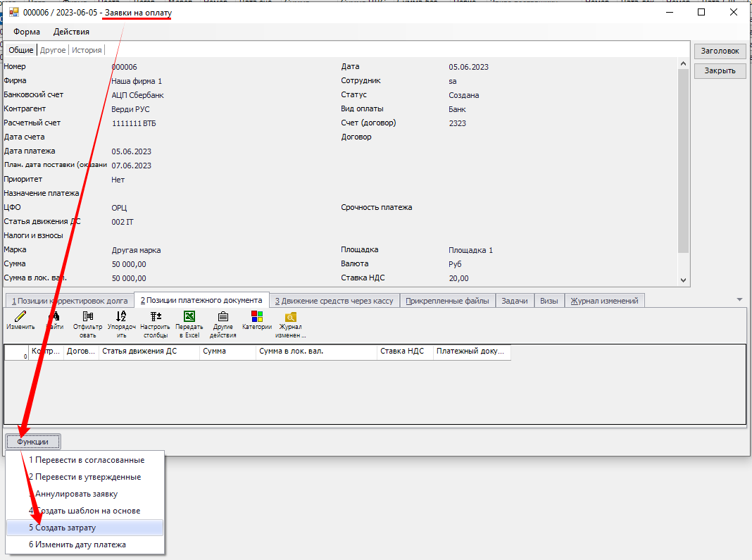Screen dimensions: 752x560
Task: Expand the tab overflow arrow at right
Action: click(739, 300)
